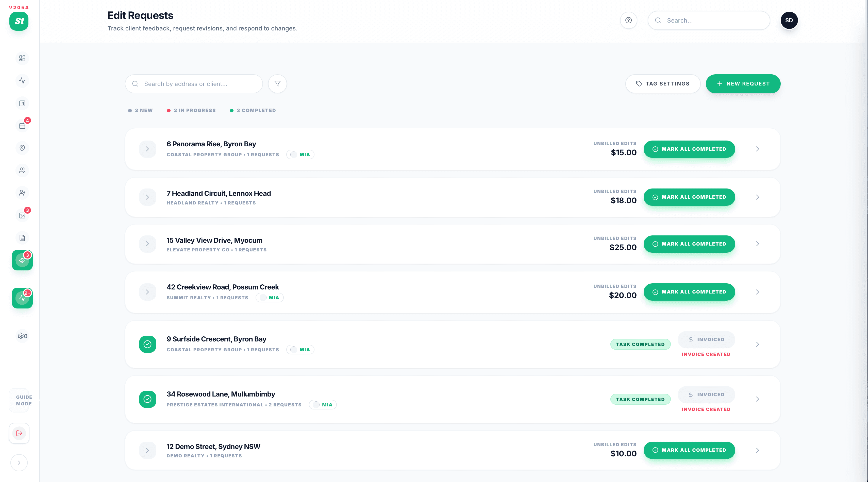The width and height of the screenshot is (868, 482).
Task: Open details arrow for 12 Demo Street
Action: pos(758,450)
